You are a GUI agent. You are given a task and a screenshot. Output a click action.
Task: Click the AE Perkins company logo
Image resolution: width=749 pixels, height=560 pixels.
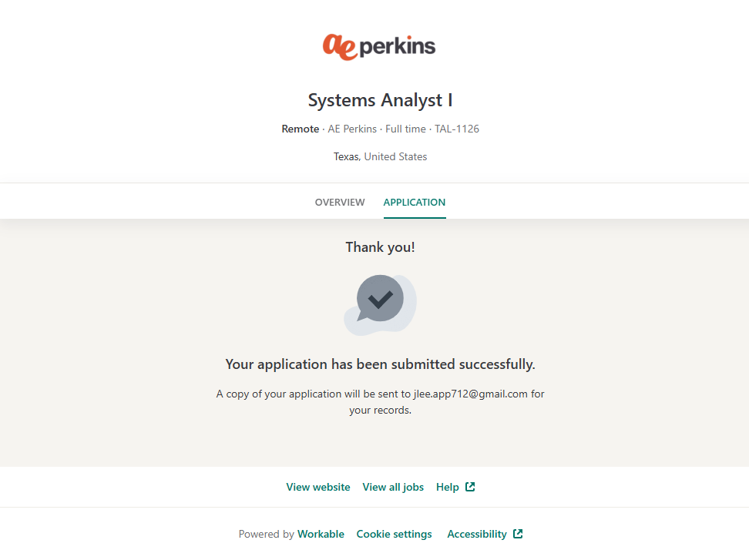coord(379,47)
